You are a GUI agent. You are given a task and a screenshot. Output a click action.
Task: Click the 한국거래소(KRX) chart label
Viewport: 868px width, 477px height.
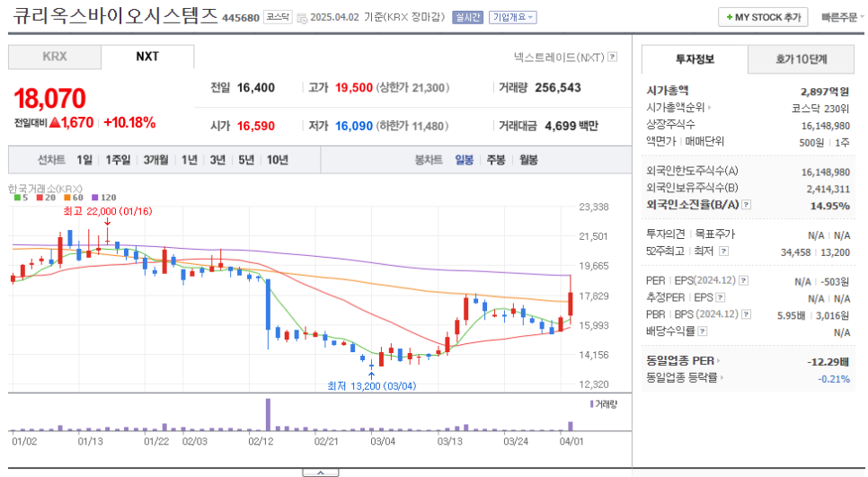[x=45, y=189]
